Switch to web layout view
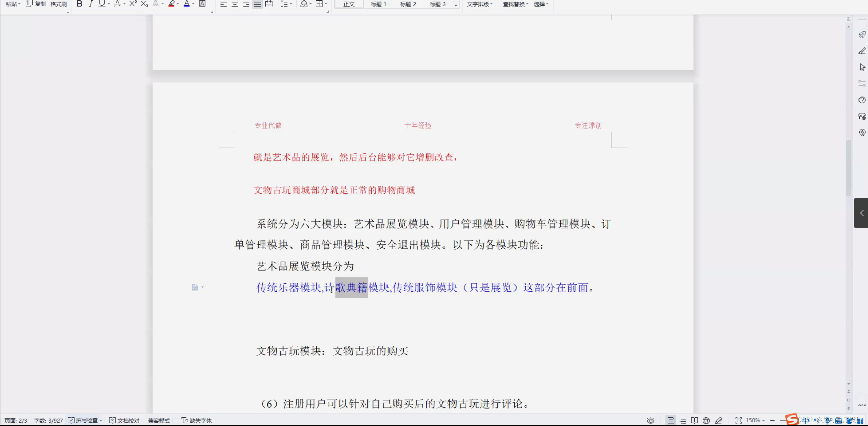 (706, 421)
